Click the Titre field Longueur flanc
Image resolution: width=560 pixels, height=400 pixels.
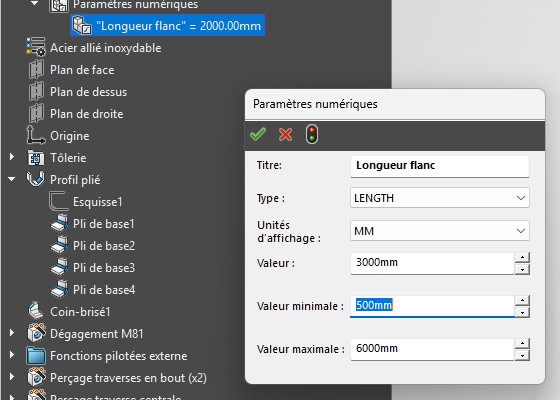tap(440, 166)
